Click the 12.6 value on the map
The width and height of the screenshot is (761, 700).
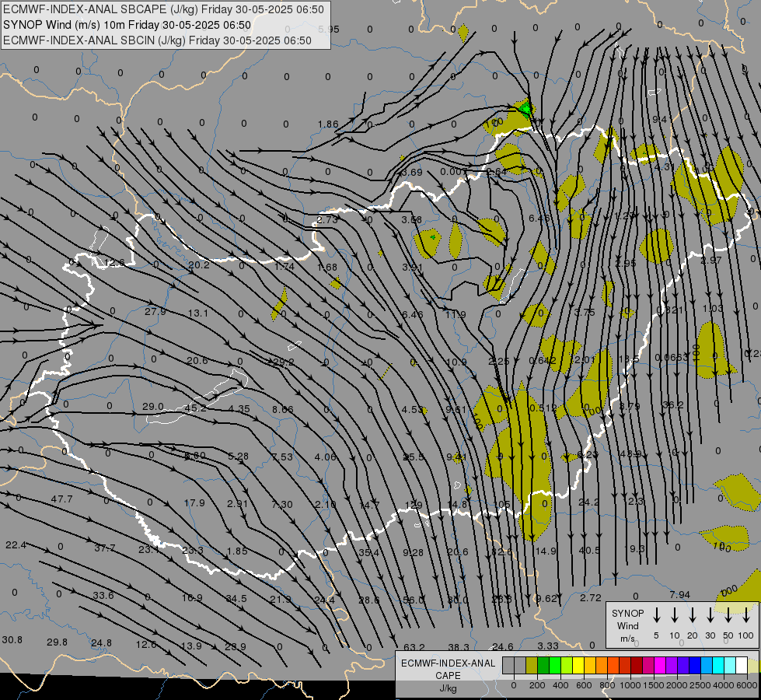coord(114,263)
